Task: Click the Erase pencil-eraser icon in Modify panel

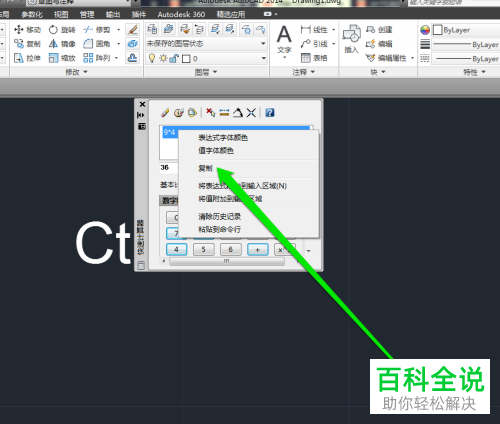Action: 133,29
